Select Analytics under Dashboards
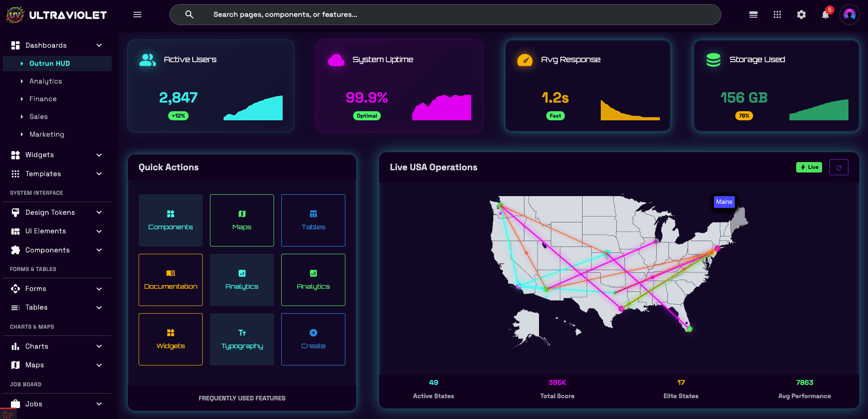This screenshot has width=868, height=419. coord(46,81)
